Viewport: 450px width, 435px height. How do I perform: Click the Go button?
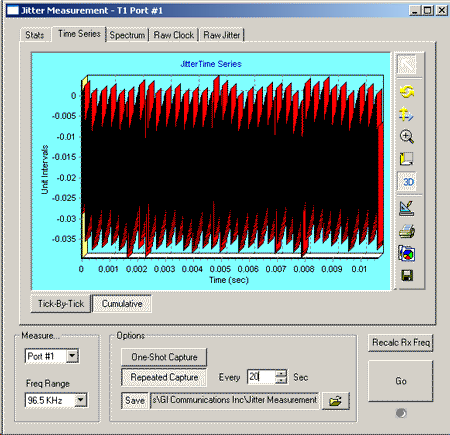pos(400,381)
